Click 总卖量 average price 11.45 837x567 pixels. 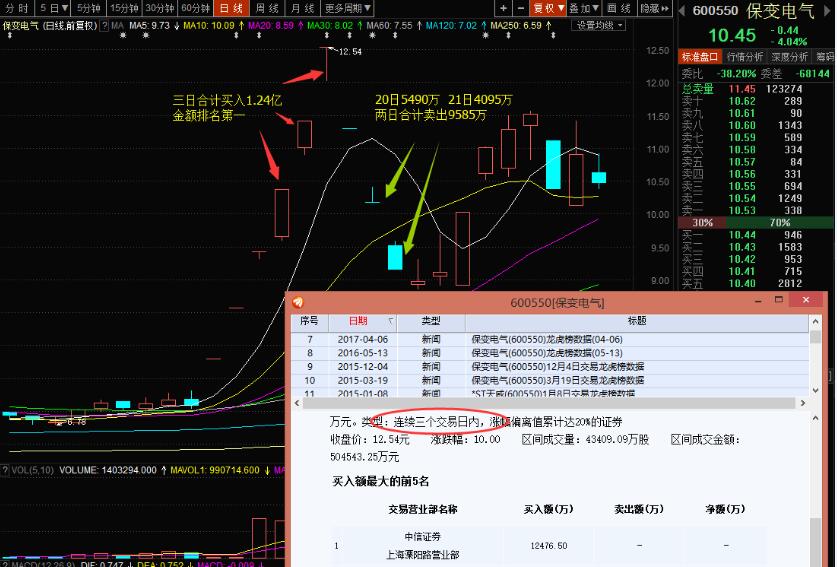point(742,89)
